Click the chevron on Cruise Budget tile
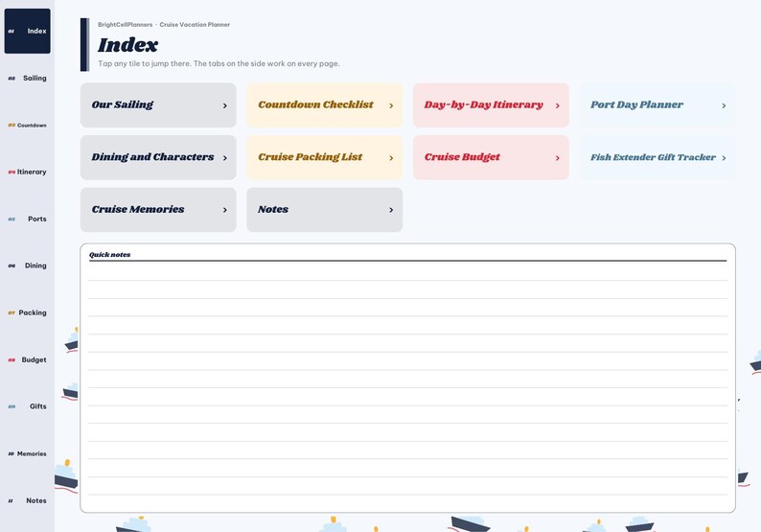Viewport: 761px width, 532px height. 557,158
